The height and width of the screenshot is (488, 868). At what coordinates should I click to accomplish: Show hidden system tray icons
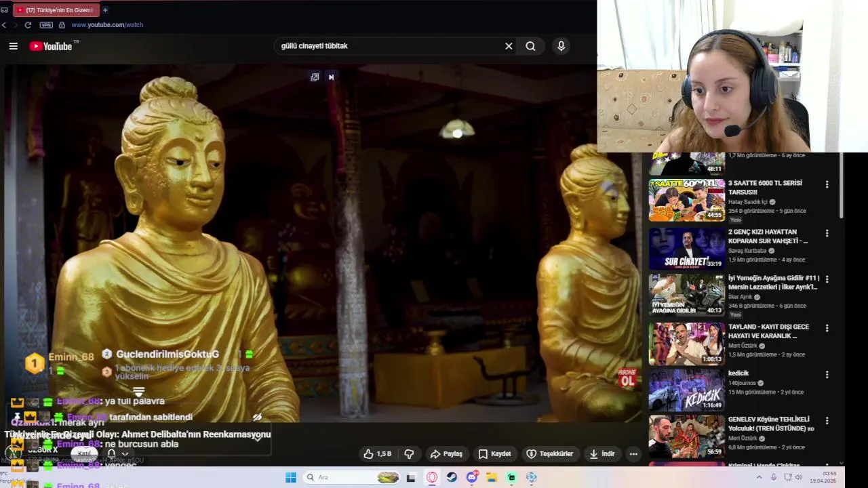(761, 477)
